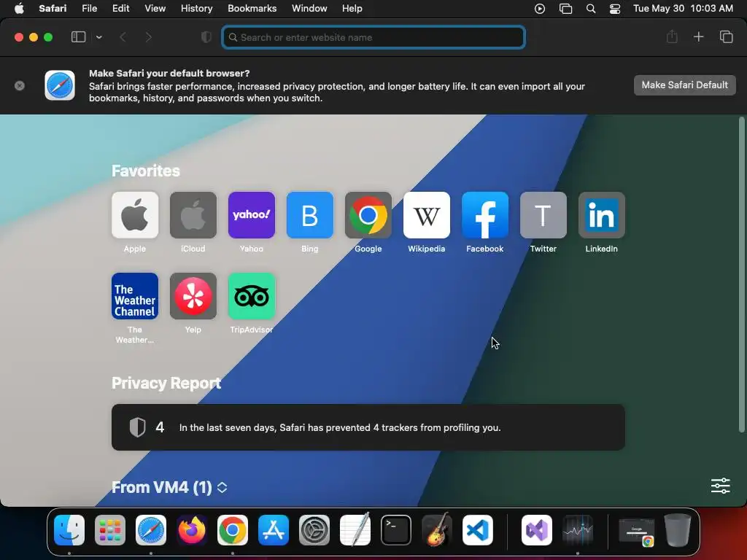Open the Yahoo favorite tile

(252, 215)
